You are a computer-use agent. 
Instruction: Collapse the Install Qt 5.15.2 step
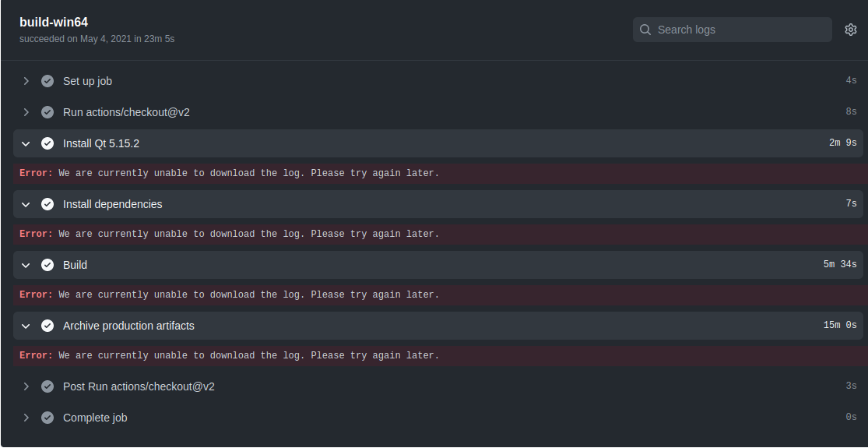pyautogui.click(x=26, y=143)
